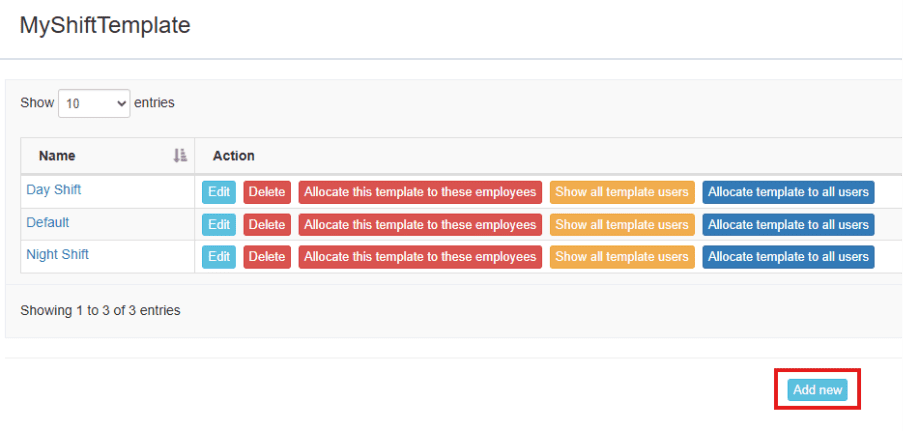
Task: Allocate Night Shift template to these employees
Action: 420,257
